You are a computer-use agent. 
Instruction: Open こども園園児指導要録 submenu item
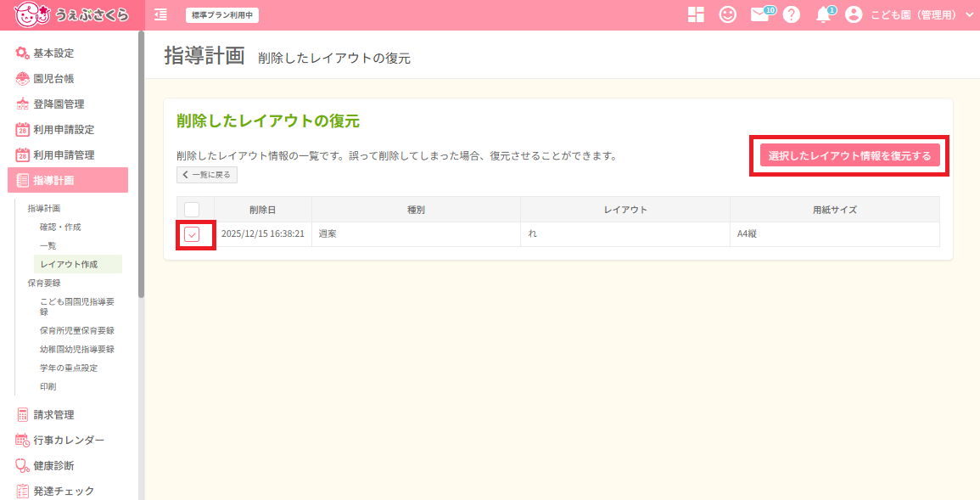click(77, 306)
